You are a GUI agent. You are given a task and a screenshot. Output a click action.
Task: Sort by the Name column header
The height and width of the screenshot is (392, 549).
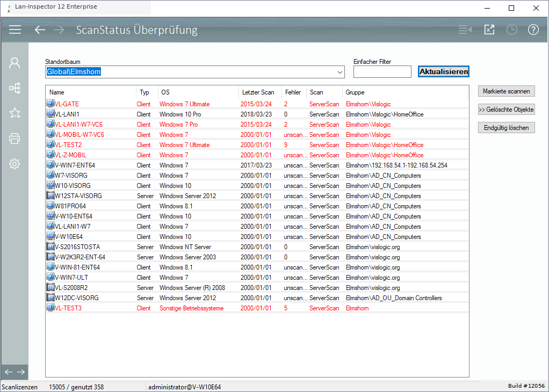57,92
